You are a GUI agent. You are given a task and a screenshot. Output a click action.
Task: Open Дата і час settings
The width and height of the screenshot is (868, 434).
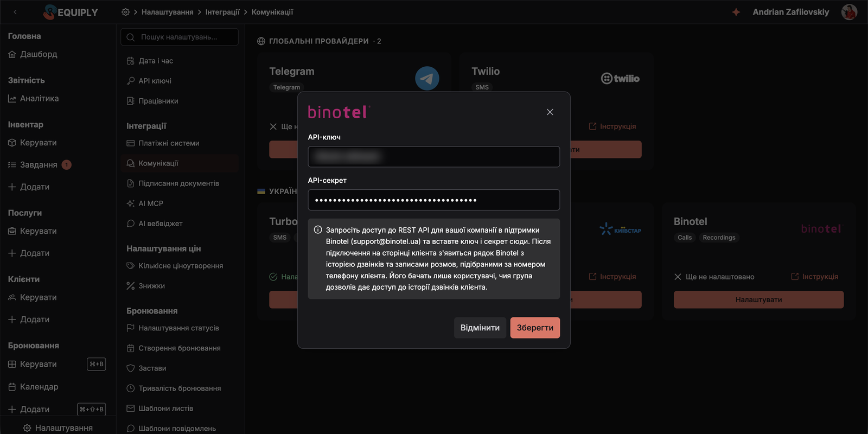point(150,61)
